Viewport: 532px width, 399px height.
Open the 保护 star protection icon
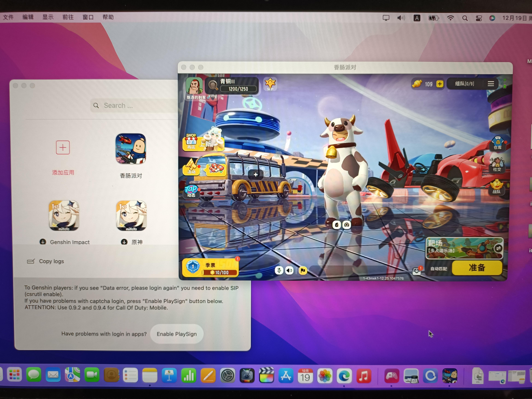270,84
